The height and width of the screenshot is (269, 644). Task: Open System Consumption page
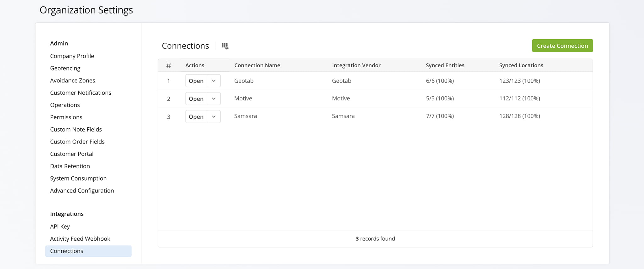78,179
